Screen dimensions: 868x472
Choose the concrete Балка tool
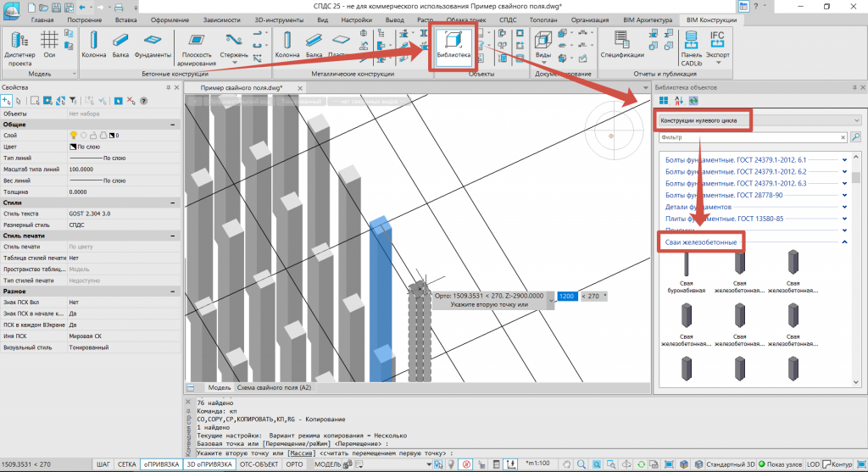coord(120,44)
